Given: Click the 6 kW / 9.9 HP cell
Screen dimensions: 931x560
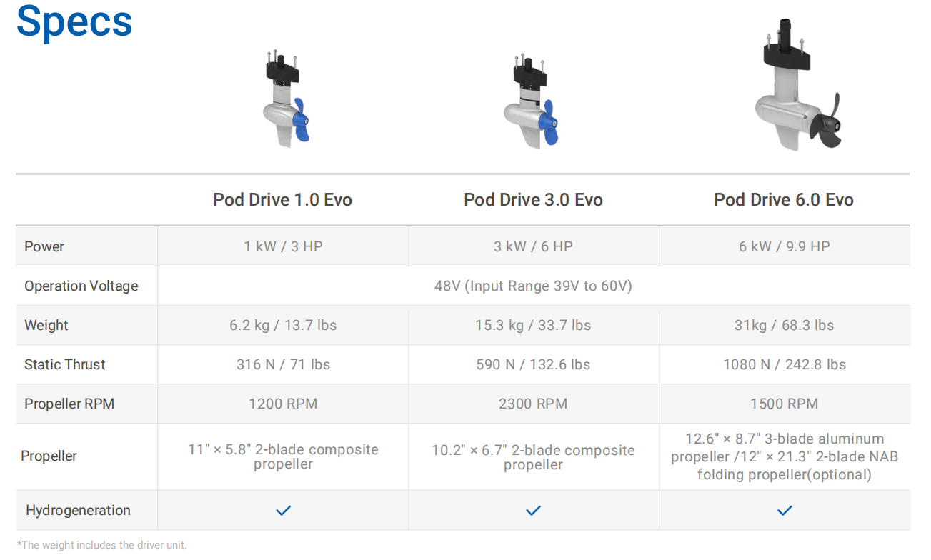Looking at the screenshot, I should tap(784, 246).
